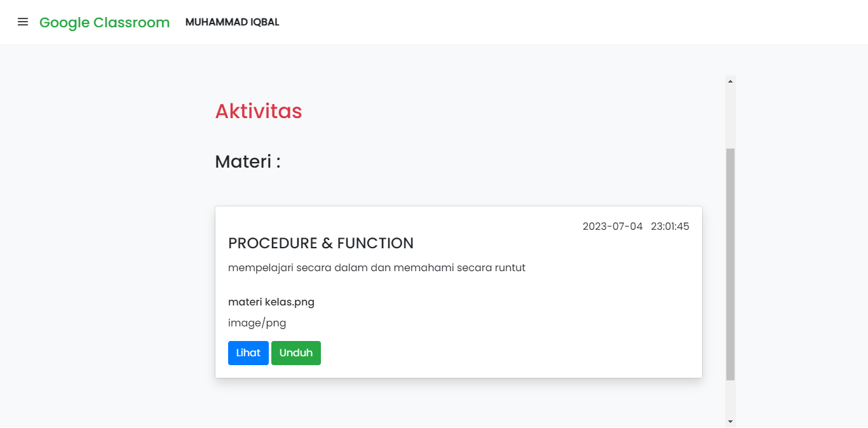Open the hamburger navigation menu
Screen dimensions: 868x428
(x=23, y=22)
